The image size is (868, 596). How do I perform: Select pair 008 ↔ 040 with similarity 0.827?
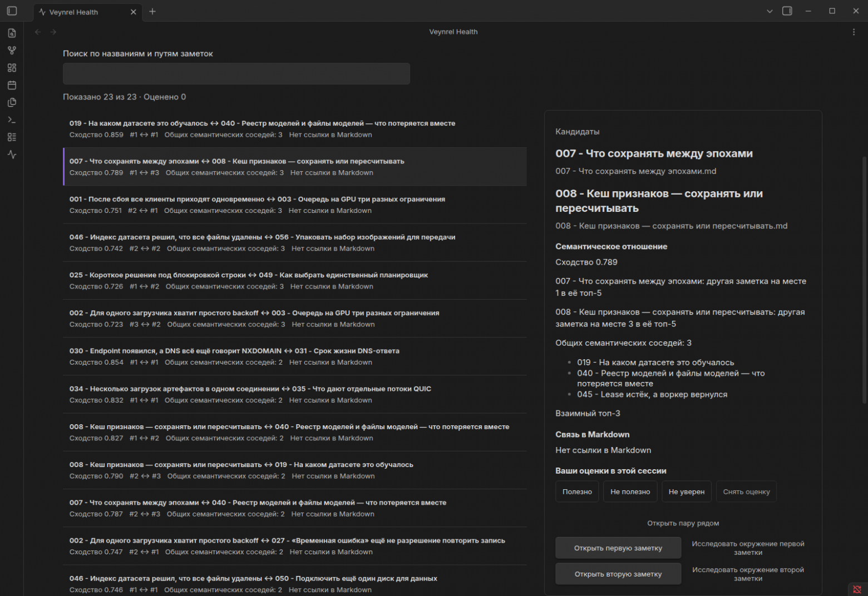click(295, 432)
